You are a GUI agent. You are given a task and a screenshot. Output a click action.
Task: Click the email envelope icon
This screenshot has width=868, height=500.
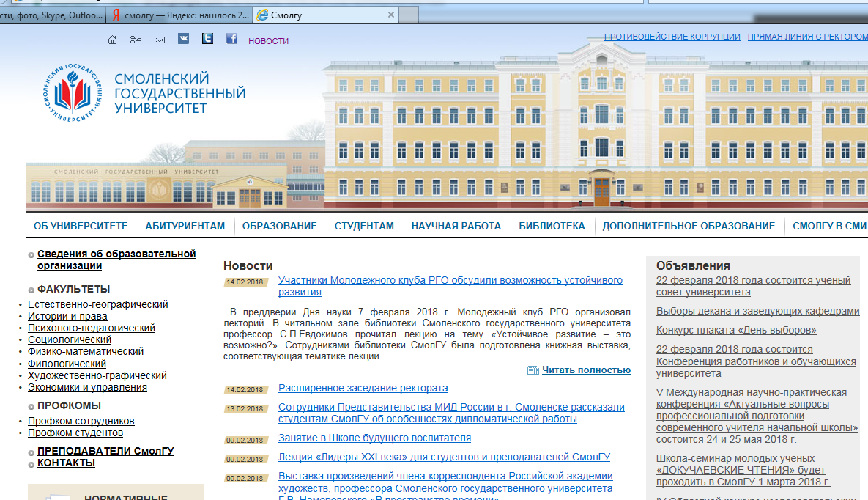pos(160,40)
